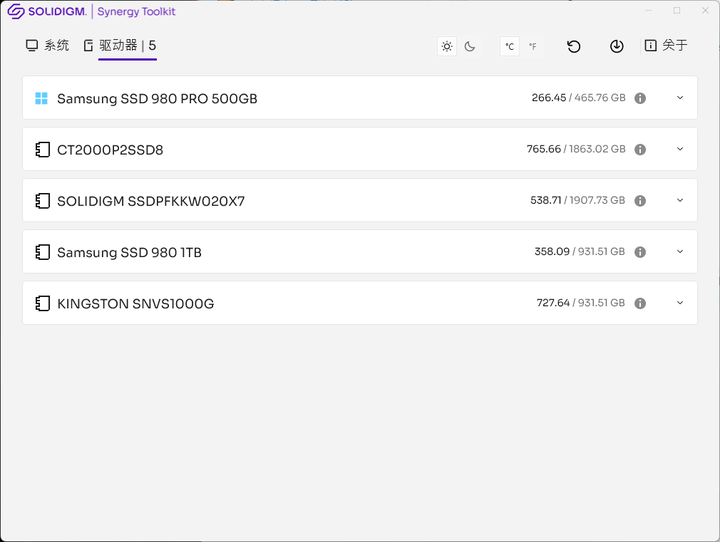The image size is (720, 542).
Task: Open the 关于 page
Action: (666, 45)
